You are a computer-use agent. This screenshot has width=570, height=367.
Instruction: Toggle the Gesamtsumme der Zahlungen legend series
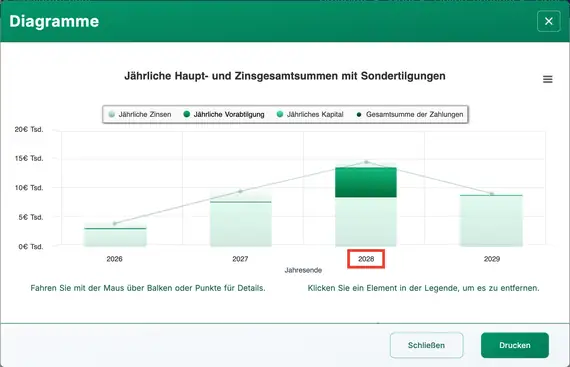pos(410,114)
